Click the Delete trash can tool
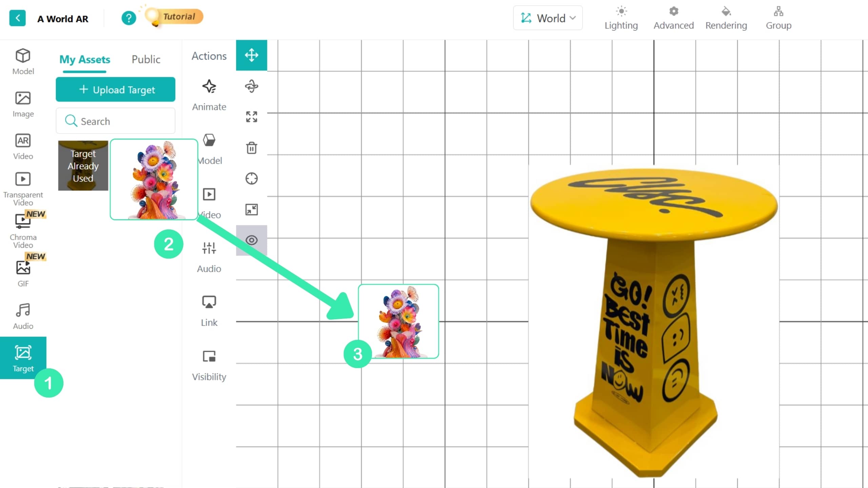Screen dimensions: 868x488 pyautogui.click(x=252, y=148)
